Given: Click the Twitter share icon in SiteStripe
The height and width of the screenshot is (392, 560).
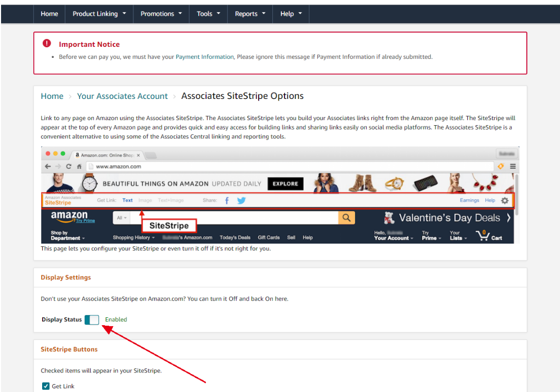Looking at the screenshot, I should 241,200.
